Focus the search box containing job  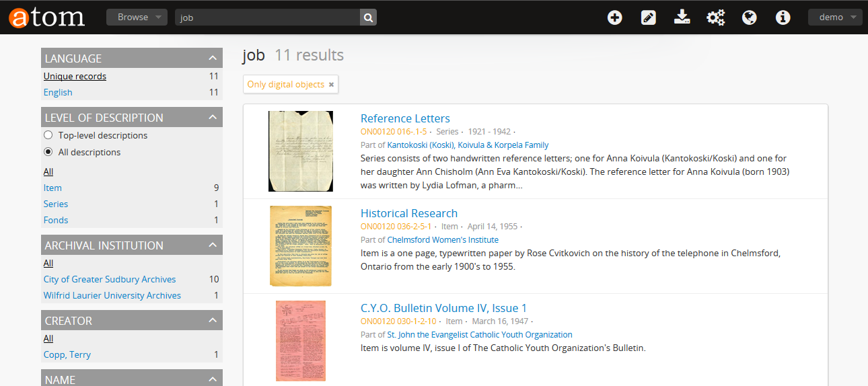point(268,17)
